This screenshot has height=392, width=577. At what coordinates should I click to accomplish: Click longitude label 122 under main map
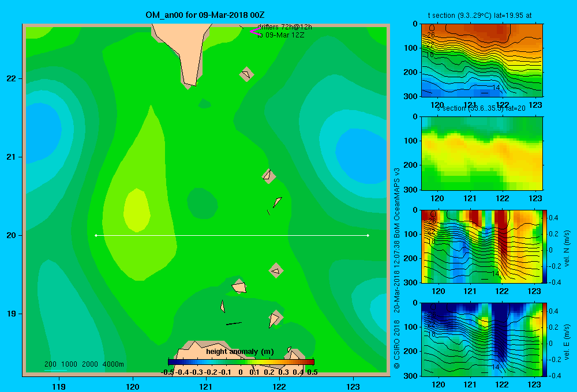click(279, 386)
